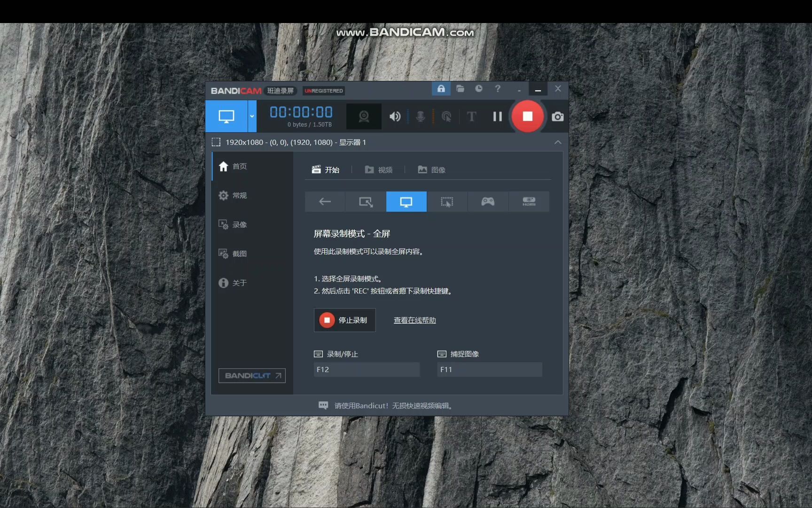Toggle the text overlay T icon
This screenshot has width=812, height=508.
tap(471, 116)
